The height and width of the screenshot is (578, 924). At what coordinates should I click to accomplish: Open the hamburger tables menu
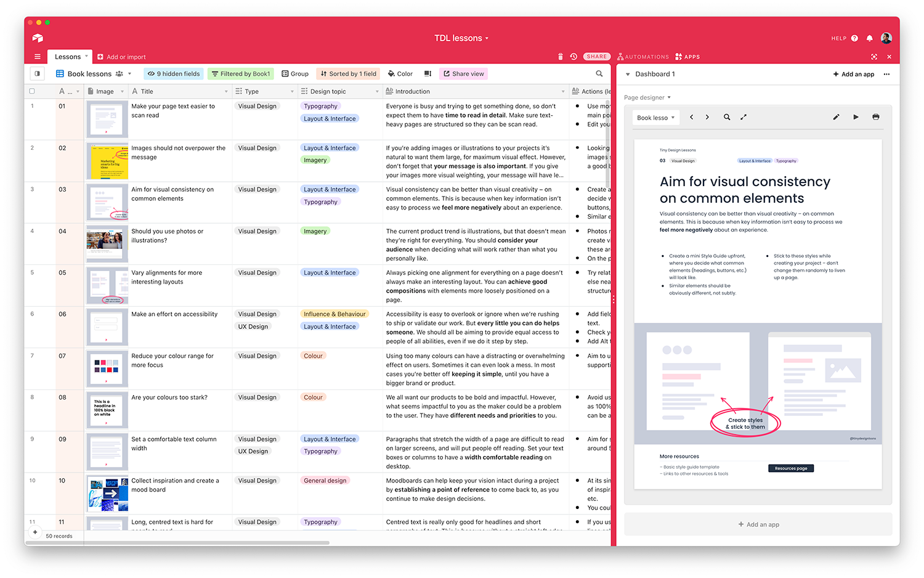pyautogui.click(x=38, y=57)
